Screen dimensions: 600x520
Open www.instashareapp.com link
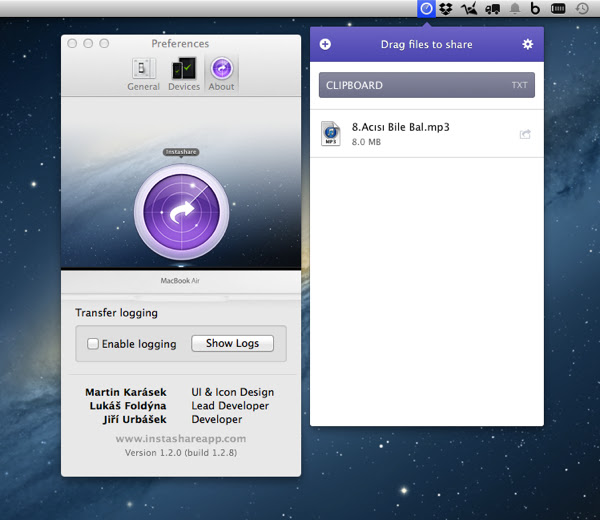click(181, 438)
